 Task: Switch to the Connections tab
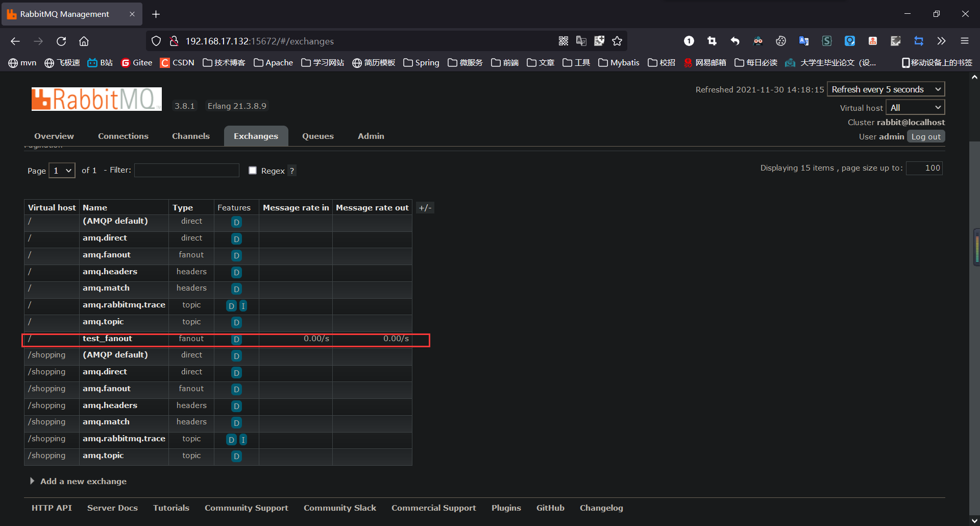pos(123,136)
